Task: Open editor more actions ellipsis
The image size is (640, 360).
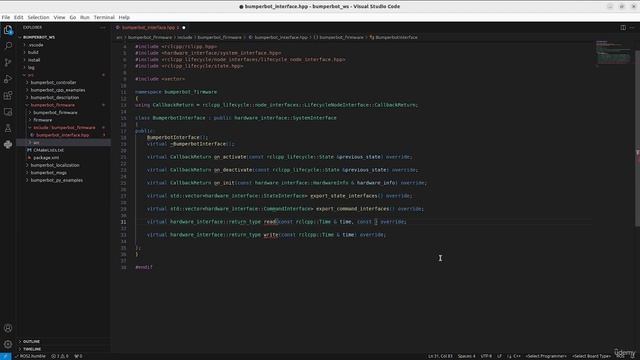Action: tap(632, 27)
